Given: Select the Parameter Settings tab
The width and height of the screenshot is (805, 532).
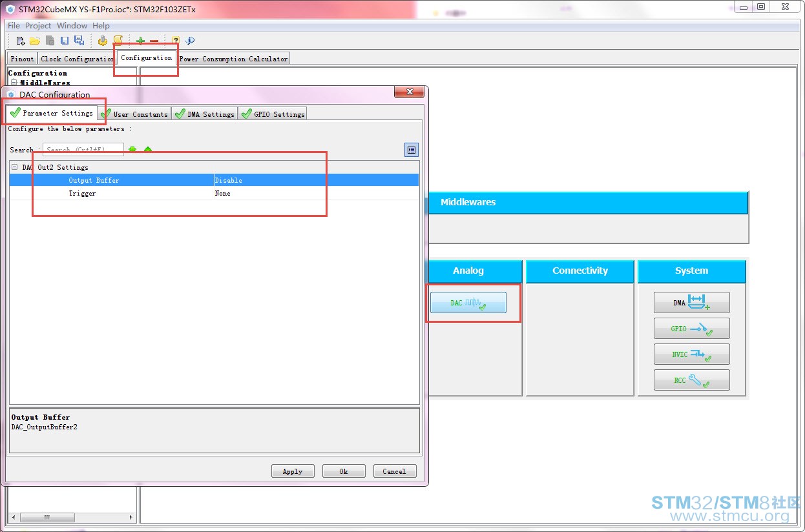Looking at the screenshot, I should point(52,113).
